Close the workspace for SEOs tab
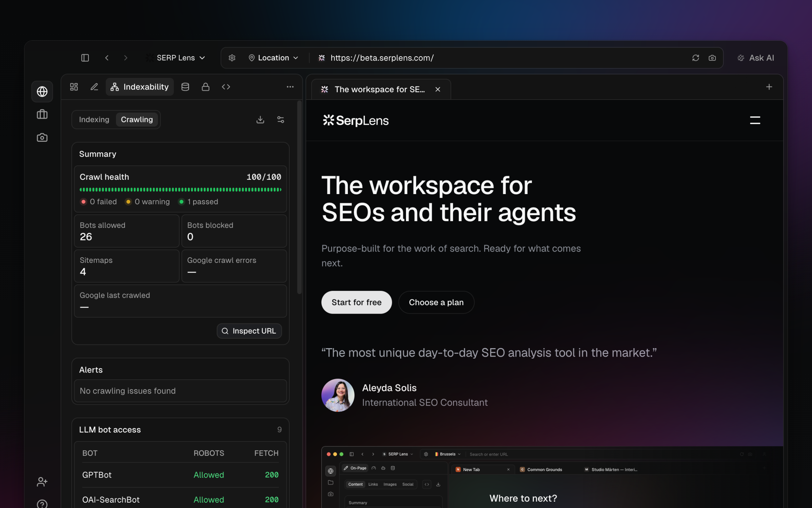The width and height of the screenshot is (812, 508). 438,89
